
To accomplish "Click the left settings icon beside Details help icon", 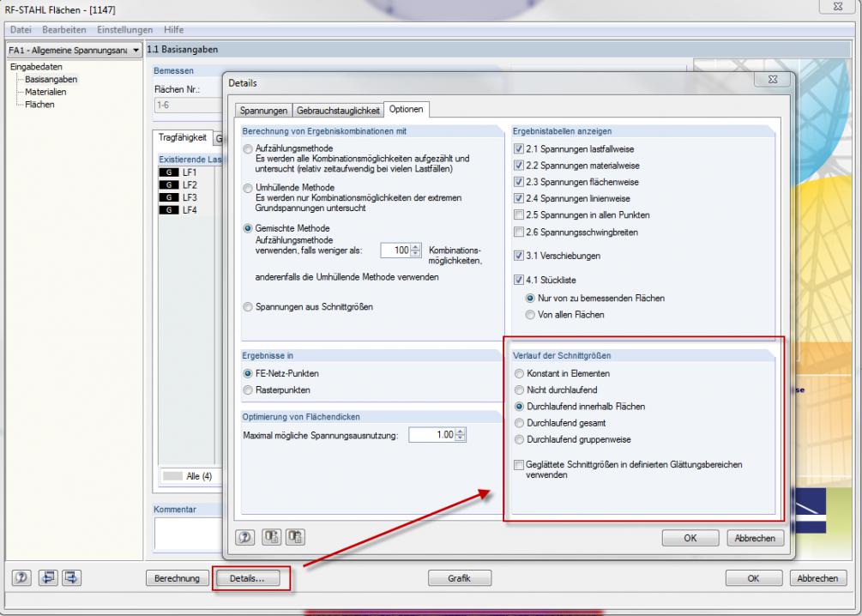I will point(272,537).
